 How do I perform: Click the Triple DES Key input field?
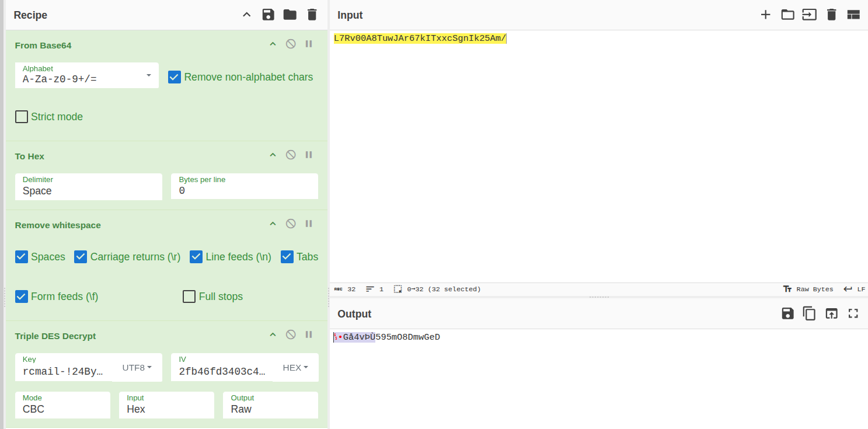[64, 371]
